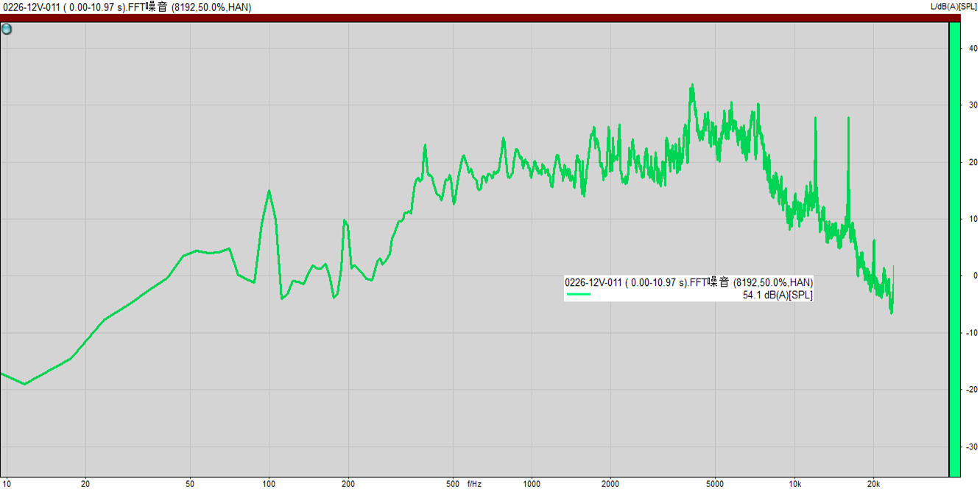The width and height of the screenshot is (980, 490).
Task: Click the 20k frequency axis tick label
Action: [x=873, y=484]
